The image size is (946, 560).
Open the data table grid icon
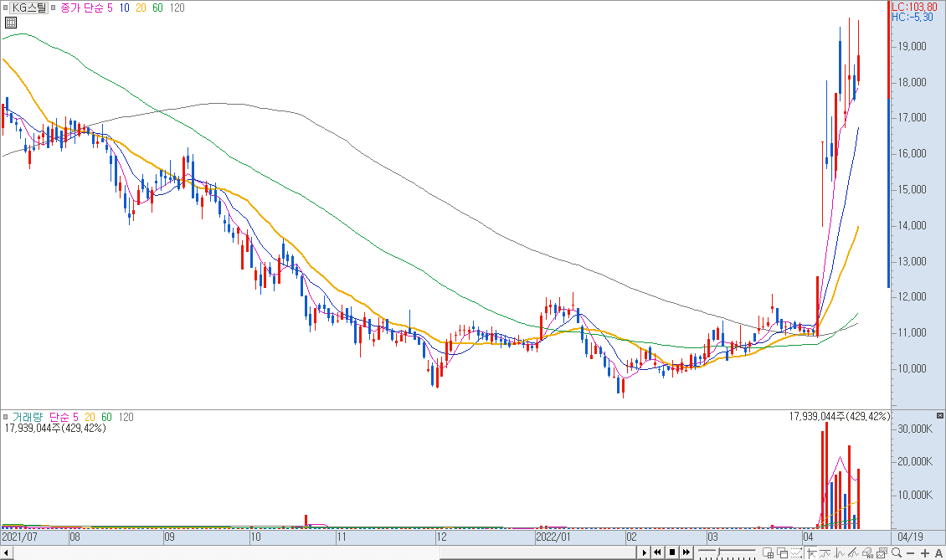coord(10,23)
